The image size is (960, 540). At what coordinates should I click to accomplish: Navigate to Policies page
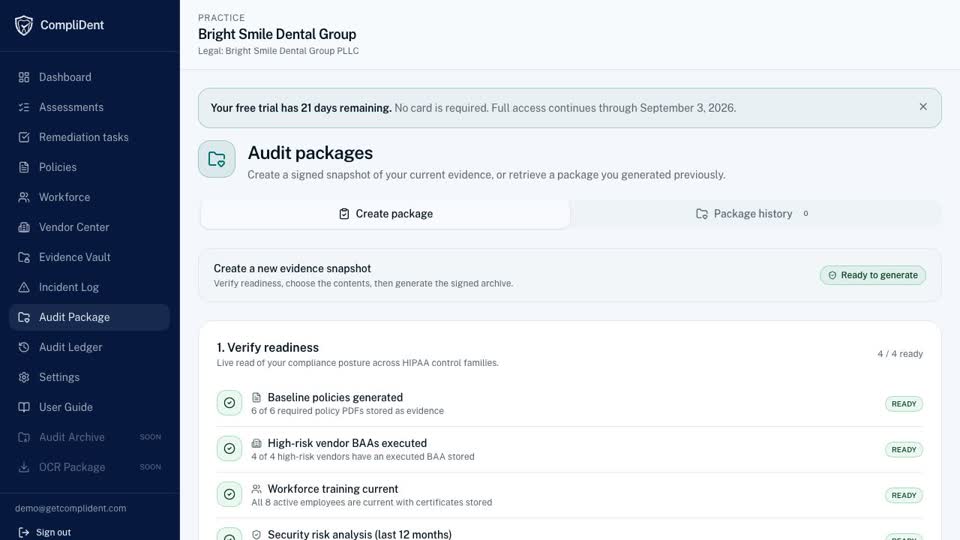(x=89, y=167)
